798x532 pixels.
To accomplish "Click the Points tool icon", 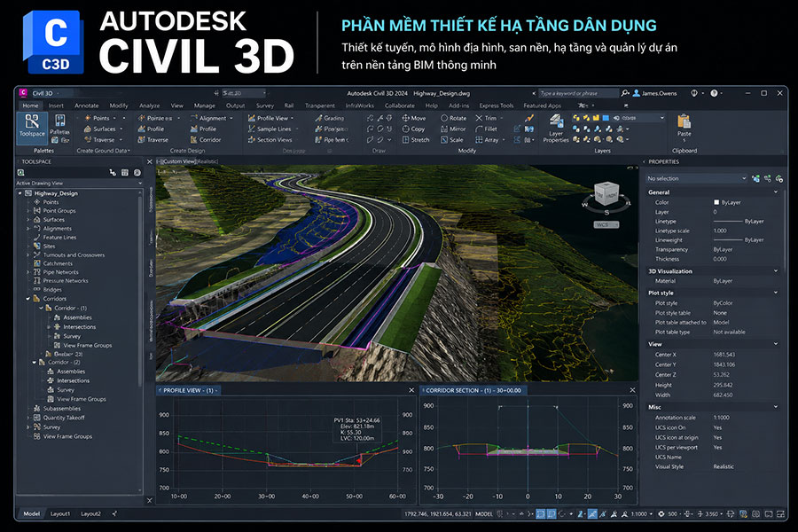I will [87, 118].
